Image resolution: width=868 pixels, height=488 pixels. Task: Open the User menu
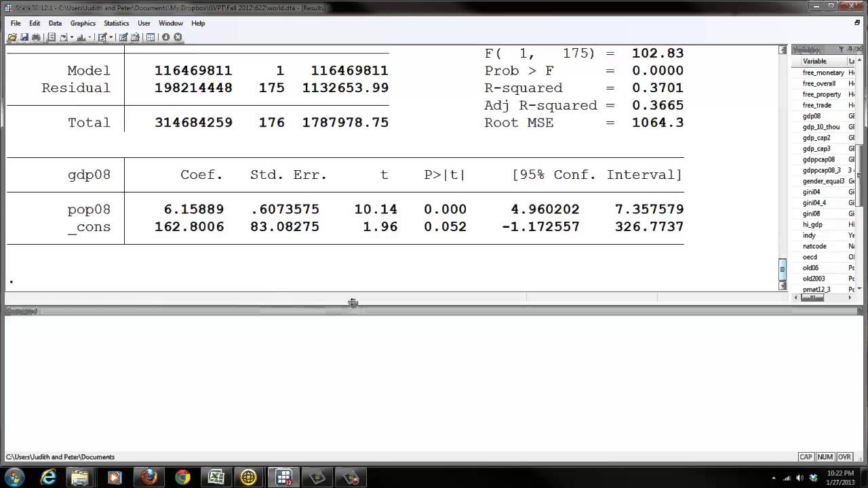coord(144,23)
